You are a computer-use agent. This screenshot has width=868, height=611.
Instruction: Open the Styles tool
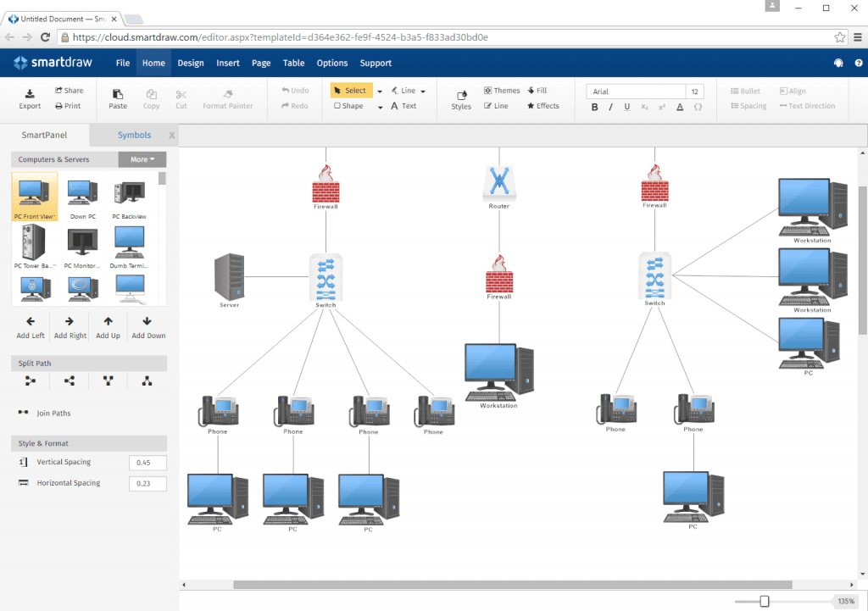[x=461, y=96]
